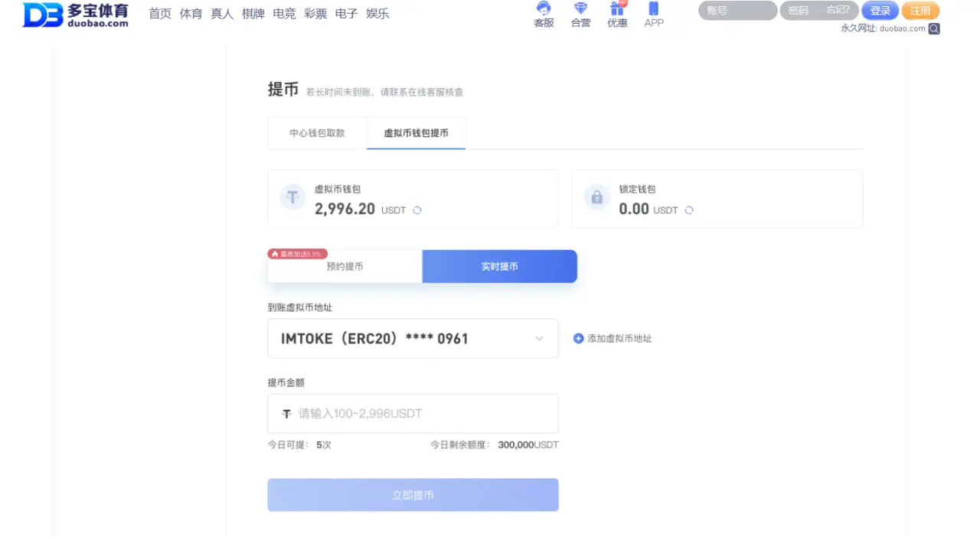
Task: Click the 注册 register button
Action: [920, 10]
